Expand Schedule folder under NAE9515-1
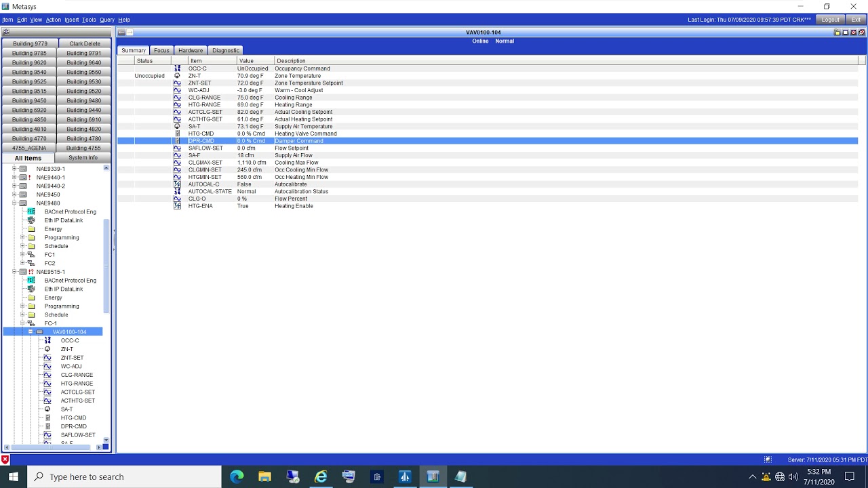This screenshot has height=488, width=868. [x=22, y=314]
